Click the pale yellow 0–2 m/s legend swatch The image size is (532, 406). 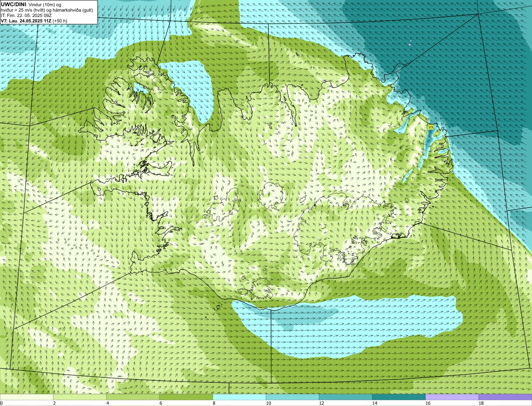coord(27,397)
